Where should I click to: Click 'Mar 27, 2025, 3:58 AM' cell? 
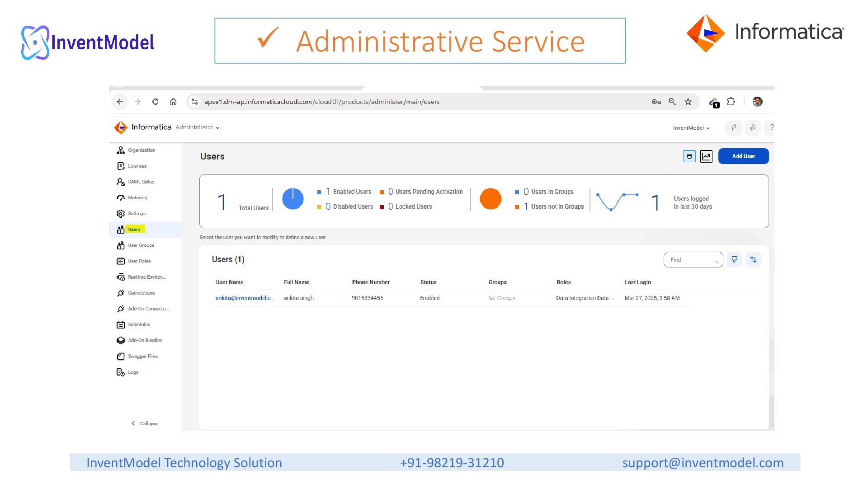[652, 298]
